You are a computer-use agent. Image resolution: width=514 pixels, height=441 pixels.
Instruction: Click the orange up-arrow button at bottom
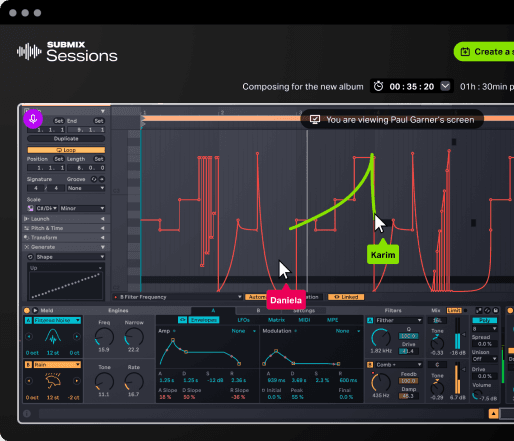pyautogui.click(x=493, y=414)
